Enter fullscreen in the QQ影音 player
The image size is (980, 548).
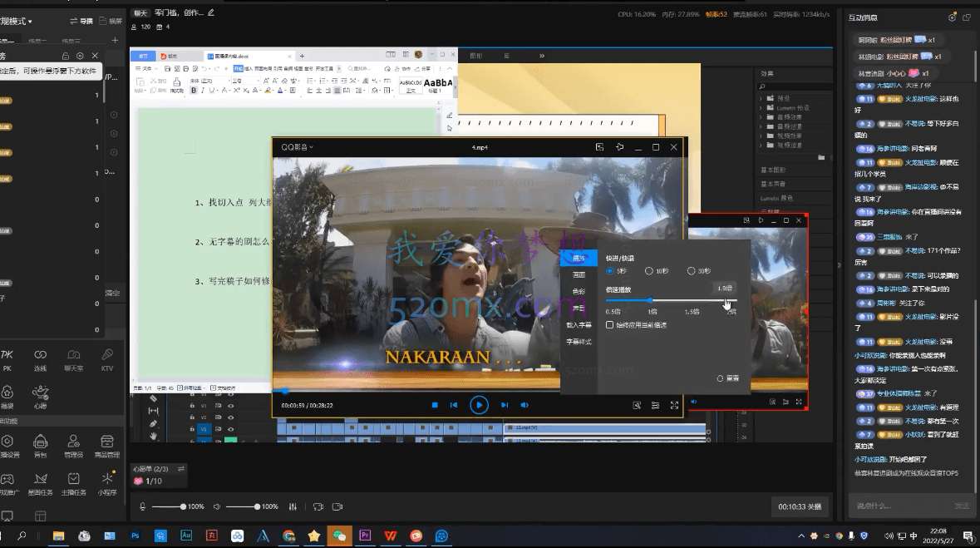click(x=674, y=405)
